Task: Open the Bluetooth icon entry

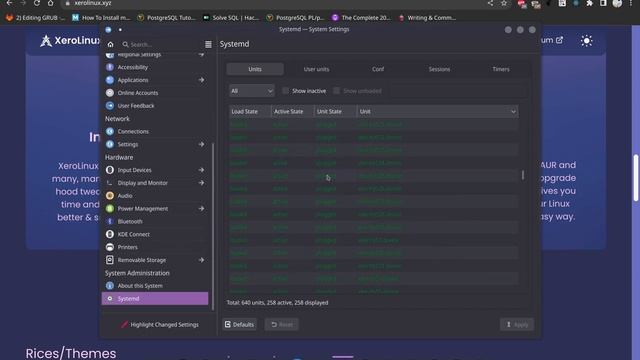Action: point(110,221)
